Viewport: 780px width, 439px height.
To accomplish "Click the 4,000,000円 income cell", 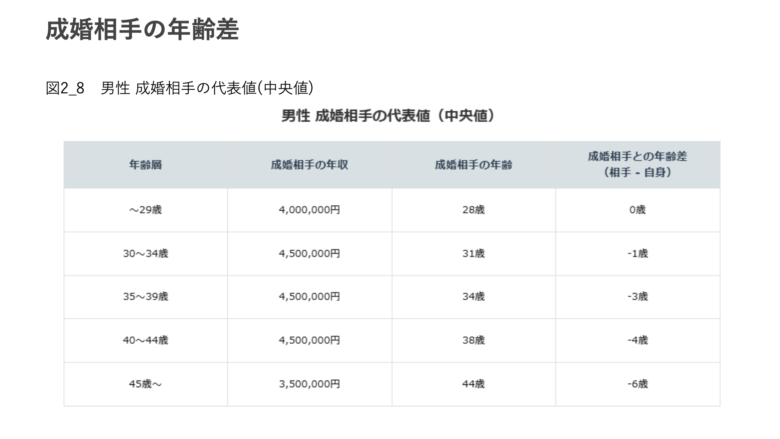I will [309, 210].
